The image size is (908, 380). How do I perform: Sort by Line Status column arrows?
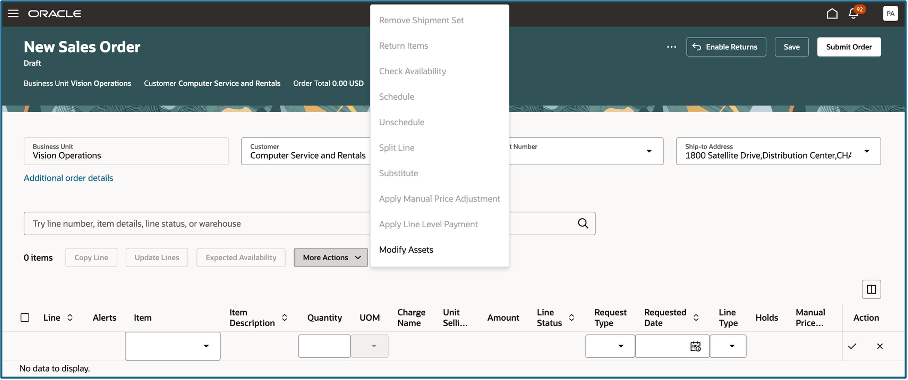pyautogui.click(x=572, y=317)
